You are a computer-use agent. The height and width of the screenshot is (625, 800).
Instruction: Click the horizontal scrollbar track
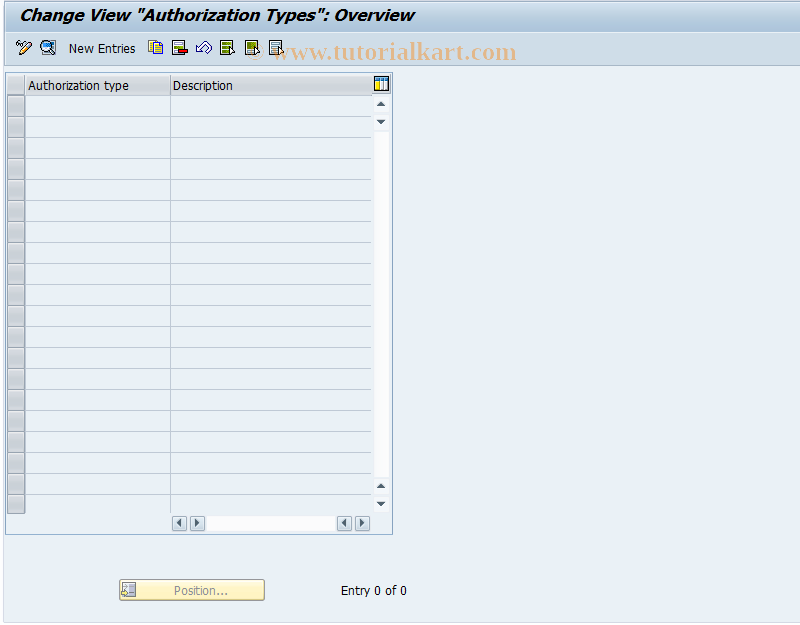[271, 523]
